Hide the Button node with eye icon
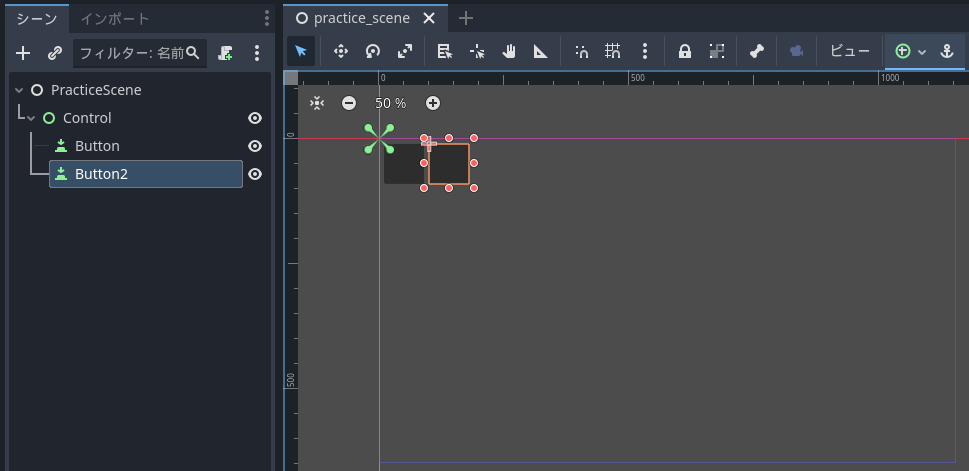This screenshot has width=969, height=471. pyautogui.click(x=255, y=146)
